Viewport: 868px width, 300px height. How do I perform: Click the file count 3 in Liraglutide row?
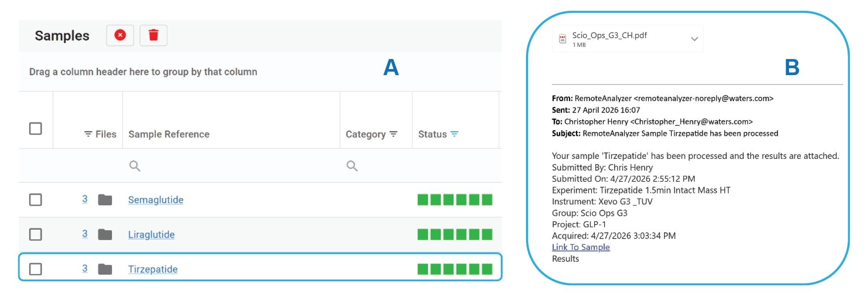(x=85, y=234)
